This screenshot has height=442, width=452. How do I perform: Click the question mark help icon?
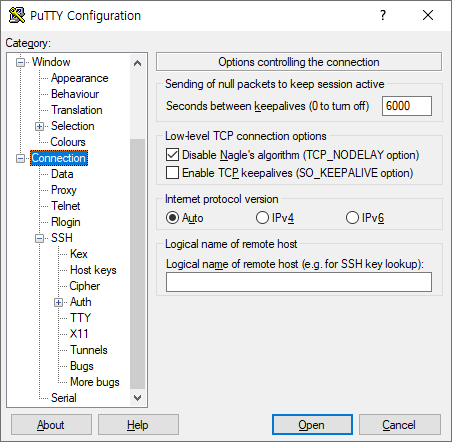383,15
